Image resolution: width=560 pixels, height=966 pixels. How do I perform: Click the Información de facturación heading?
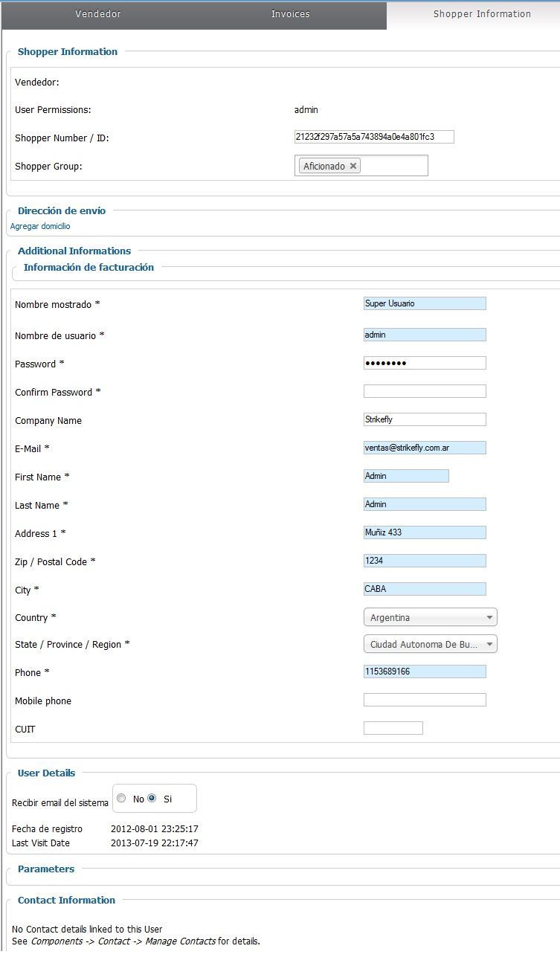88,267
